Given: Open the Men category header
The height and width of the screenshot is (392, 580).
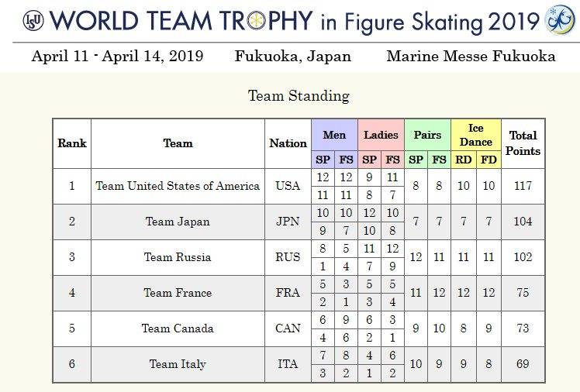Looking at the screenshot, I should pos(334,135).
